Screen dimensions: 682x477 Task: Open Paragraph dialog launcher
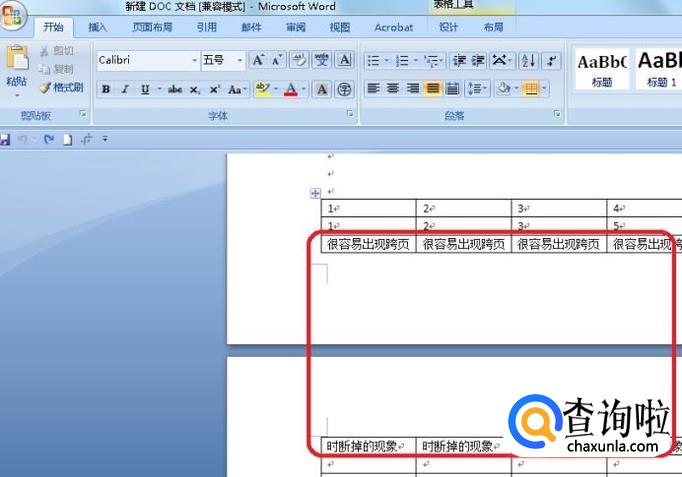click(x=557, y=114)
